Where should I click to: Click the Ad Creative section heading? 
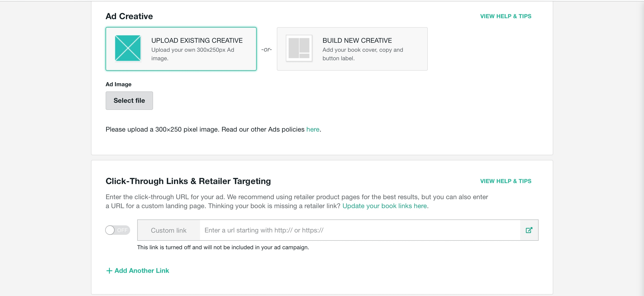129,16
